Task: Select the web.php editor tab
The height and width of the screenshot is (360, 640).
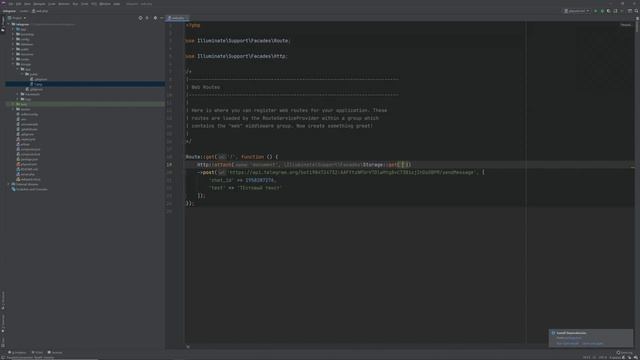Action: pyautogui.click(x=176, y=18)
